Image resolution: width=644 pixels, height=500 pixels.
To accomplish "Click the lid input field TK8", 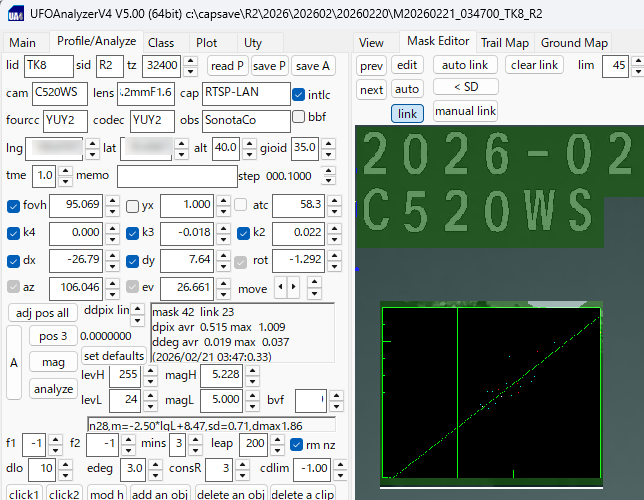I will point(48,66).
